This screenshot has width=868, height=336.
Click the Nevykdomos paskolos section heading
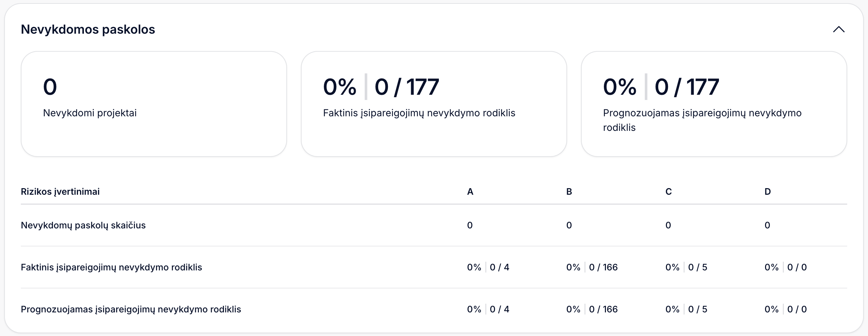click(x=88, y=30)
